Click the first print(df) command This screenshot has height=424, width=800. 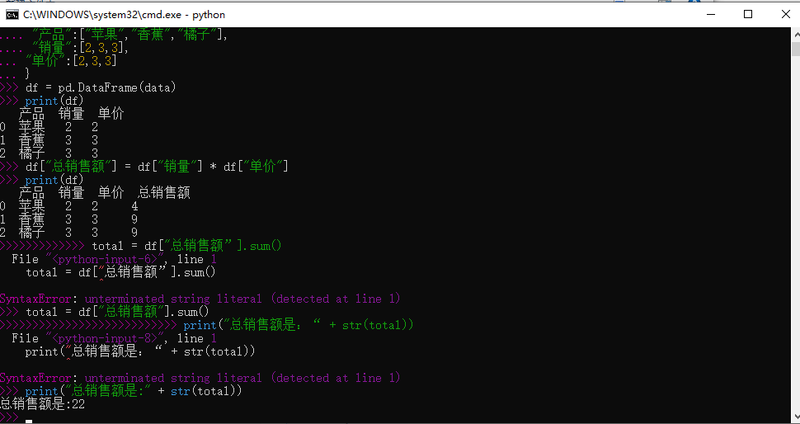pos(54,101)
